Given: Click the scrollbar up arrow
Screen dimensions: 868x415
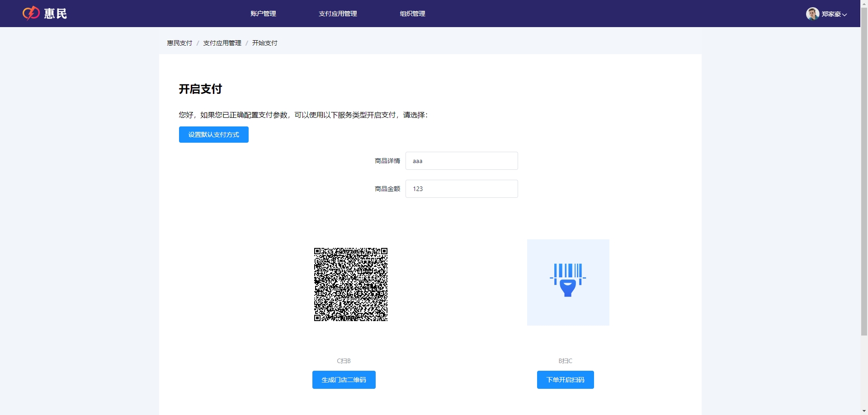Looking at the screenshot, I should [x=864, y=3].
